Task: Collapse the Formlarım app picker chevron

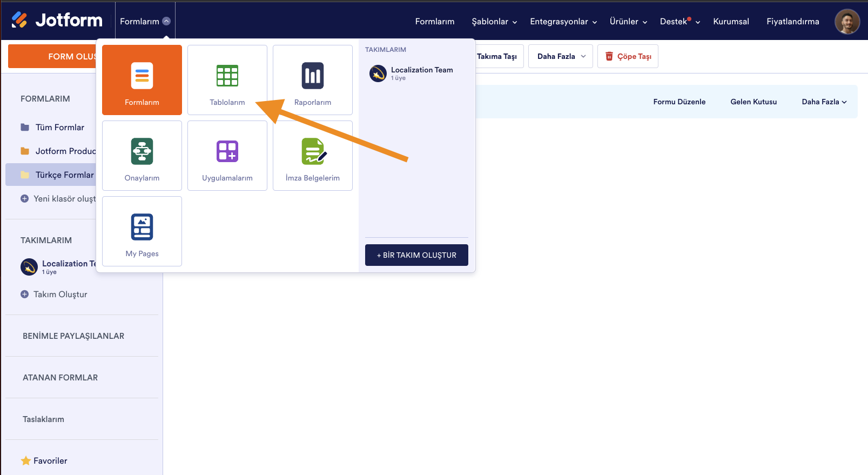Action: coord(166,21)
